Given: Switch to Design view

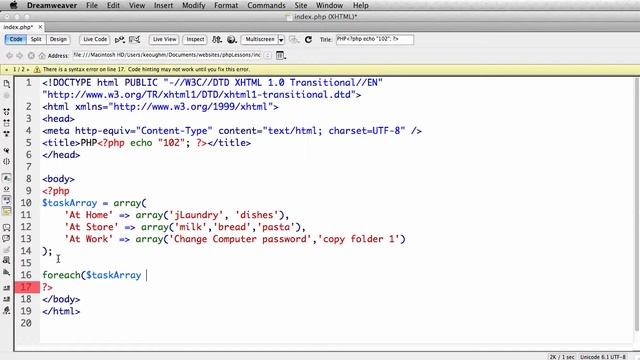Looking at the screenshot, I should pos(58,39).
